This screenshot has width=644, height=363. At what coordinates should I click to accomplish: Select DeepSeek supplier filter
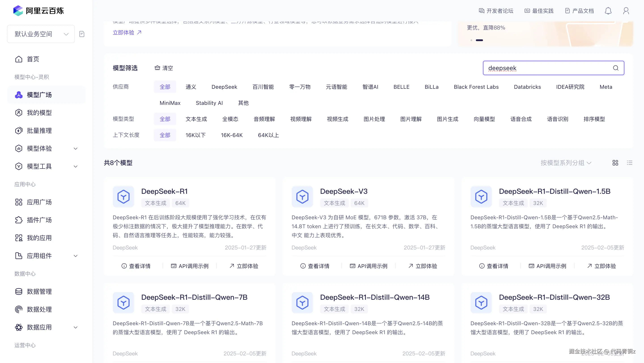(224, 87)
